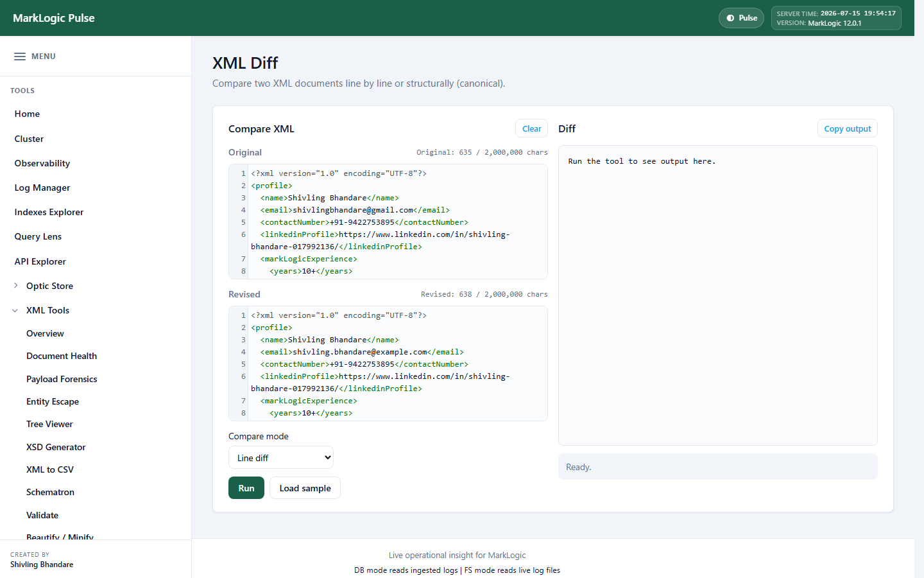Click the 'Shivling Bhandare' creator credit

tap(42, 565)
